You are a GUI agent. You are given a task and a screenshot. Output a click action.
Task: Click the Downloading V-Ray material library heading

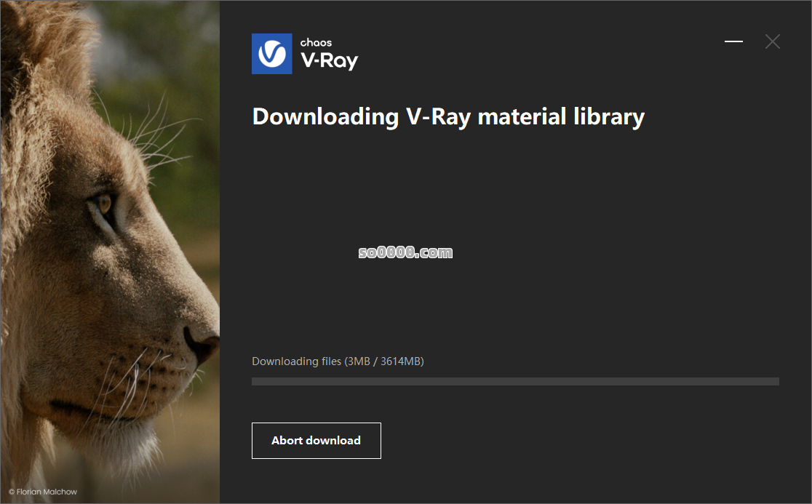pos(448,117)
